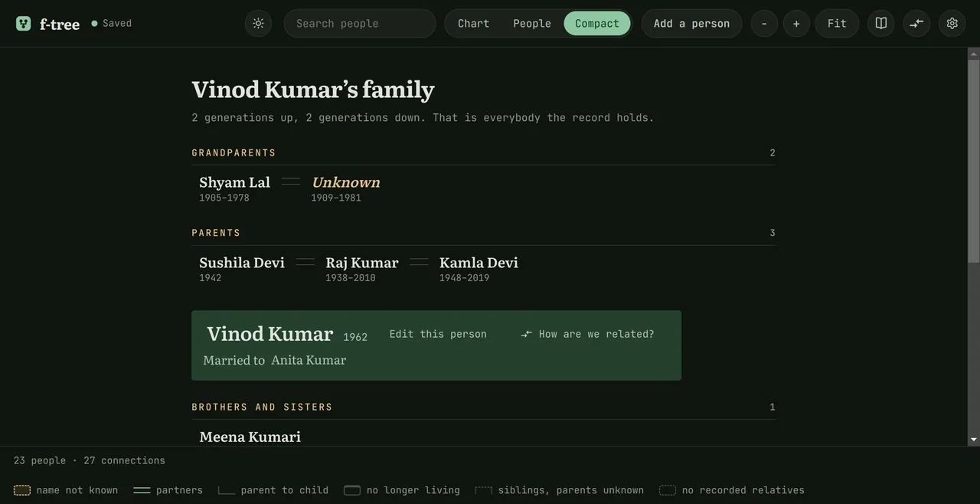This screenshot has height=504, width=980.
Task: Click scrollbar up arrow
Action: pos(974,54)
